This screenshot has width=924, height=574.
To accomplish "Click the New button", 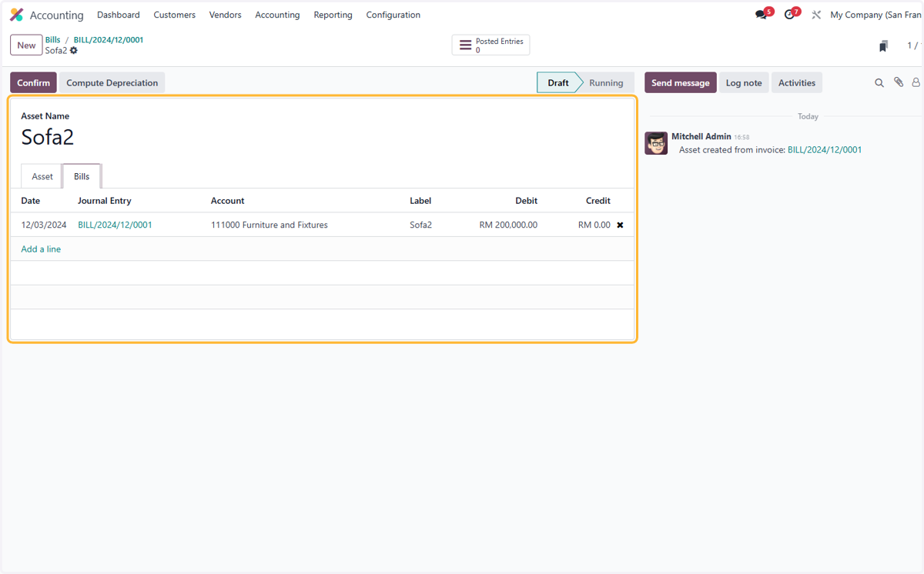I will [x=26, y=45].
